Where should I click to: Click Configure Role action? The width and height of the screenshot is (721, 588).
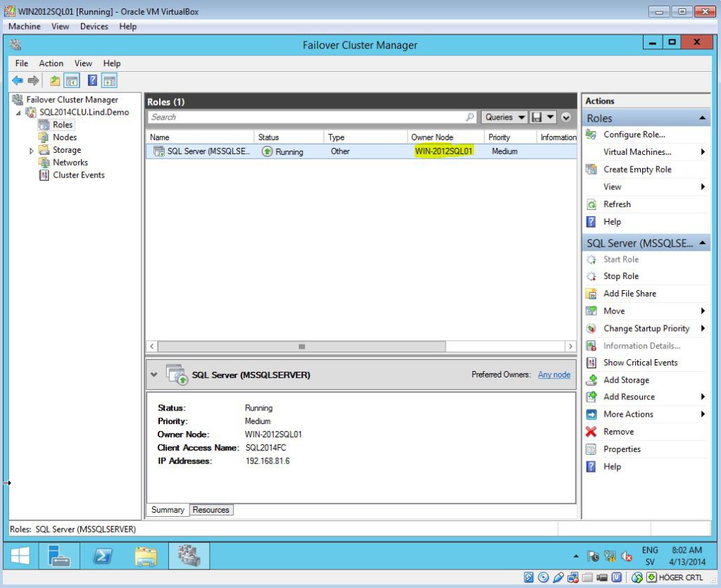(634, 135)
